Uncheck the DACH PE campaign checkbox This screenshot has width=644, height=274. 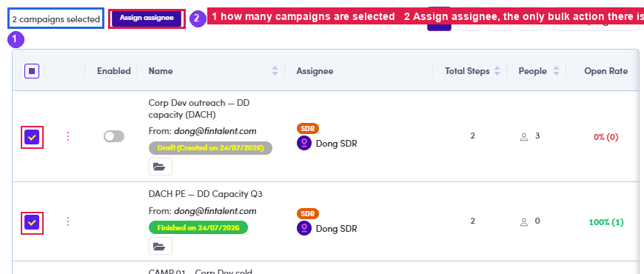click(32, 222)
